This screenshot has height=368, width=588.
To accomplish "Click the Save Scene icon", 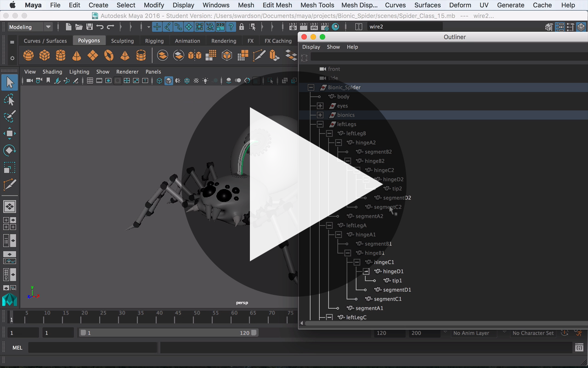I will 89,26.
